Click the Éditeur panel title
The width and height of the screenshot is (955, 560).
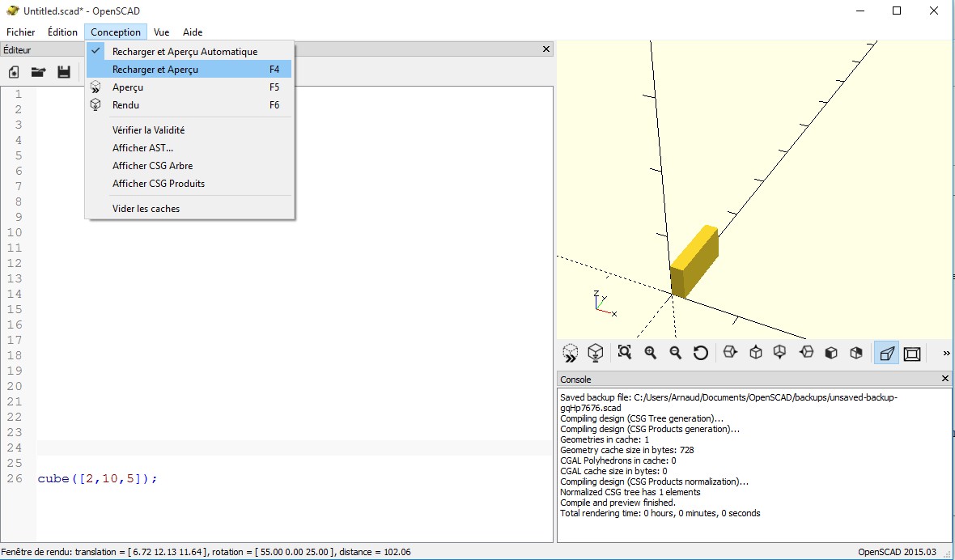[x=17, y=50]
